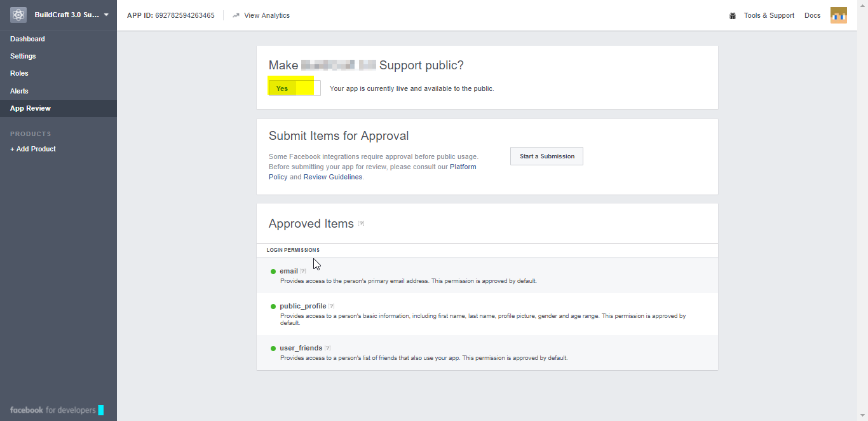Click green status dot for public_profile
The height and width of the screenshot is (421, 868).
[273, 307]
